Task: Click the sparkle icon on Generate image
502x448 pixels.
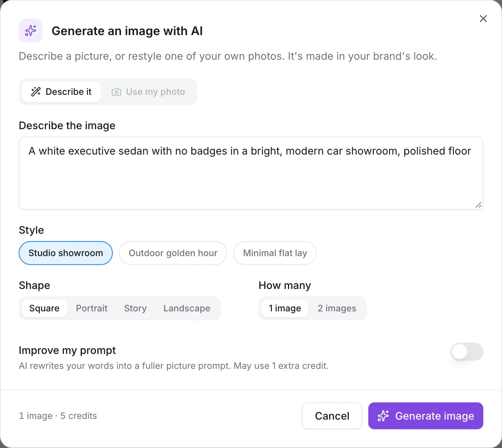Action: (x=383, y=416)
